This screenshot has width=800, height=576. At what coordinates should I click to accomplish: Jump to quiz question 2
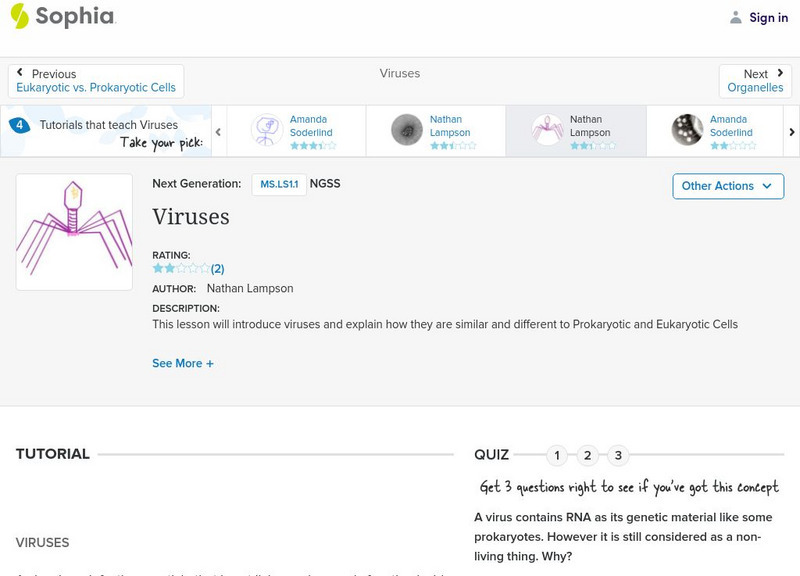click(x=588, y=456)
